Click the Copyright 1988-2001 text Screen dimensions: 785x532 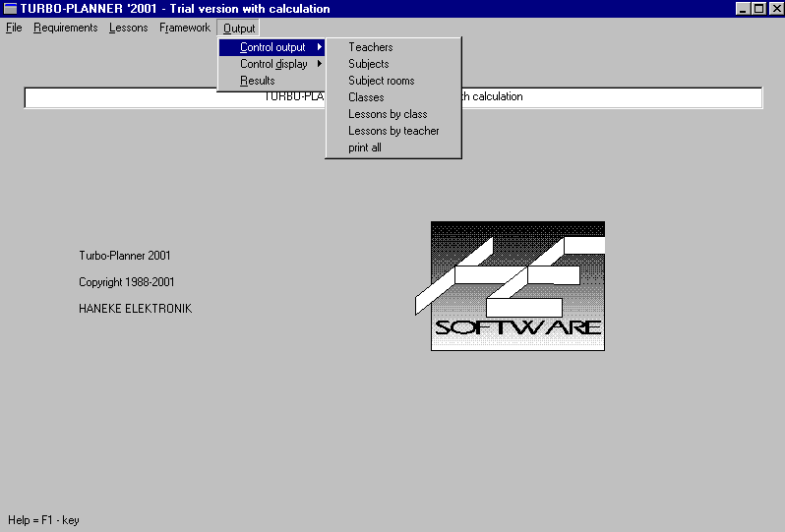pos(126,282)
